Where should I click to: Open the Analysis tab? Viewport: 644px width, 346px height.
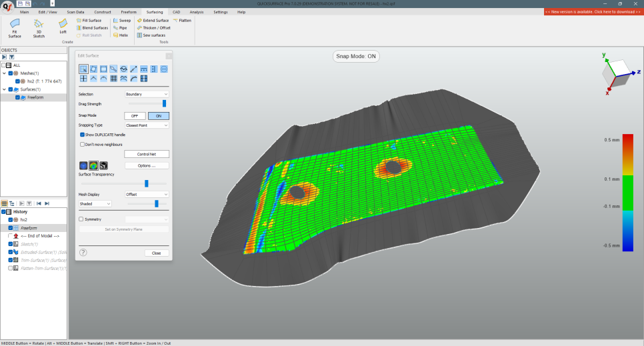coord(196,12)
